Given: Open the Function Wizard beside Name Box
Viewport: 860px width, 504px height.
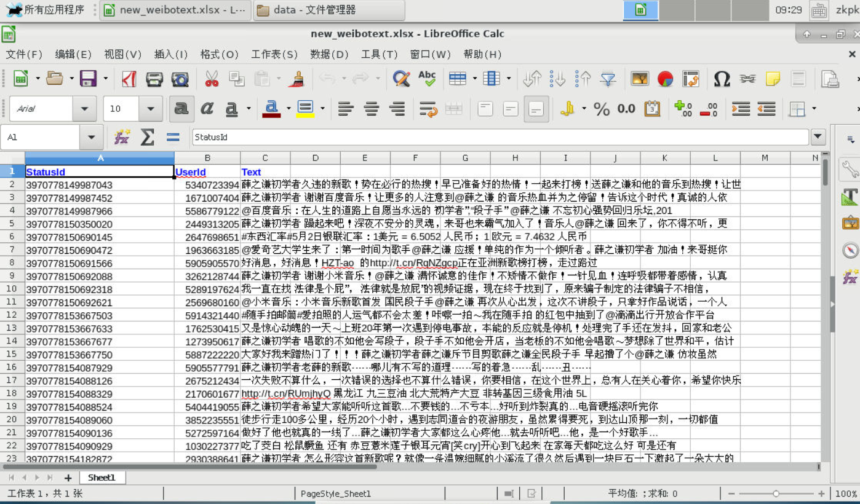Looking at the screenshot, I should click(x=122, y=137).
